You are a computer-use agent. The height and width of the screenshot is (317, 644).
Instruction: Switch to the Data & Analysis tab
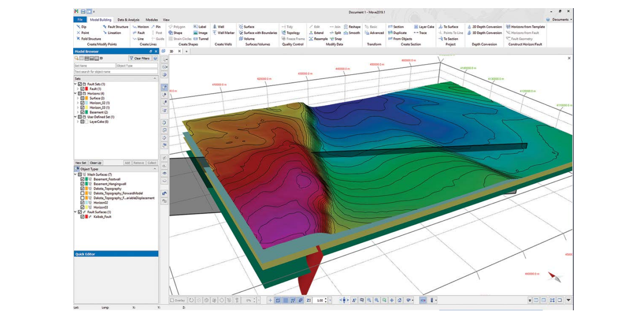pyautogui.click(x=129, y=20)
